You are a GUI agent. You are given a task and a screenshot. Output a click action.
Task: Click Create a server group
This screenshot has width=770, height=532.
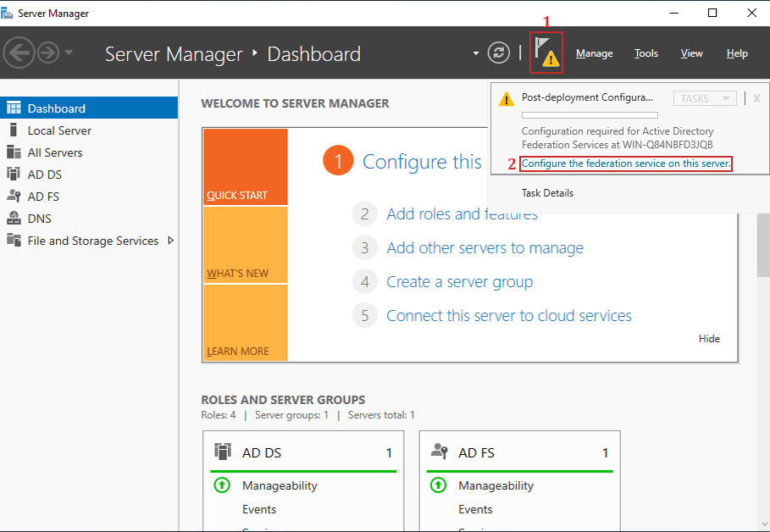[460, 281]
